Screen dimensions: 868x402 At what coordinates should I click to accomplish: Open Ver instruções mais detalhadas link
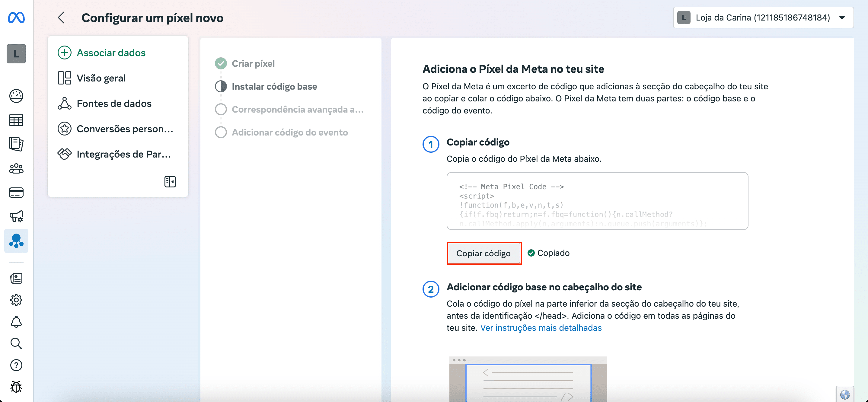point(541,327)
